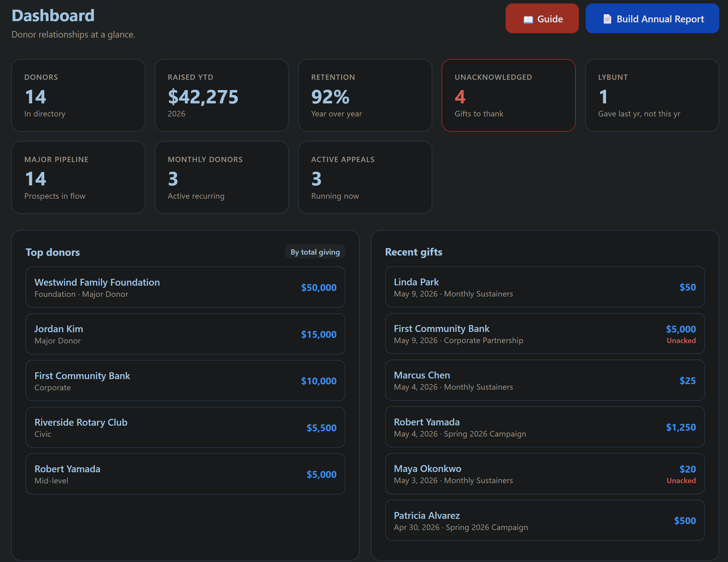The image size is (728, 562).
Task: Open Robert Yamada's $1,250 gift
Action: click(545, 427)
